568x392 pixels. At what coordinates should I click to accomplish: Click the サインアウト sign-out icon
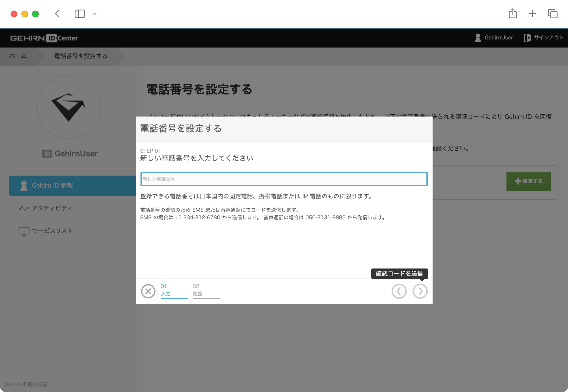coord(527,38)
